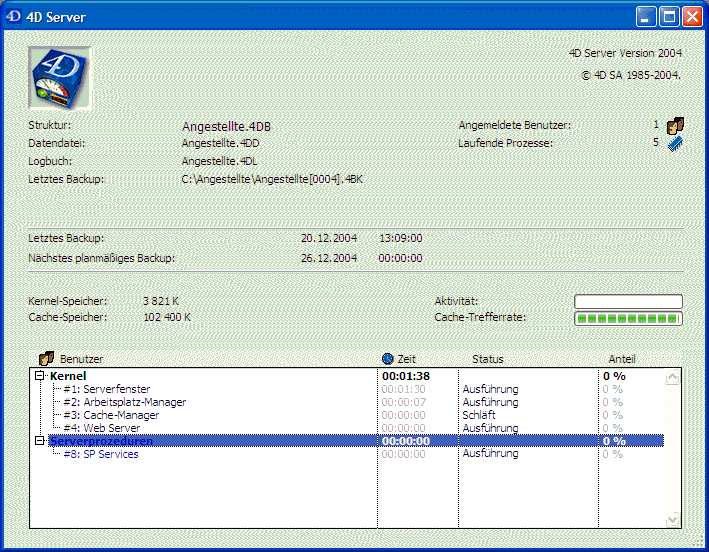Click the Cache-Trefferrate green progress bar
This screenshot has width=709, height=552.
tap(627, 318)
